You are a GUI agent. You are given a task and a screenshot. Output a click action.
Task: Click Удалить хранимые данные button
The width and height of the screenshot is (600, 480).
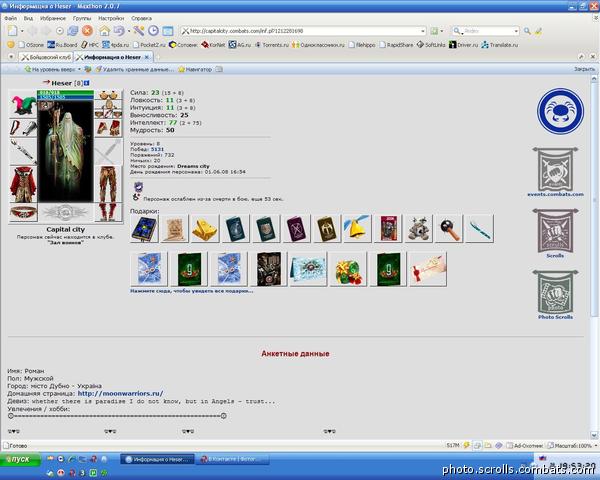click(x=134, y=69)
